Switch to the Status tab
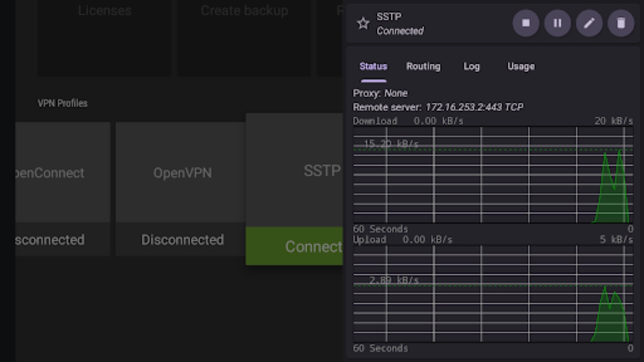Image resolution: width=644 pixels, height=362 pixels. [373, 67]
